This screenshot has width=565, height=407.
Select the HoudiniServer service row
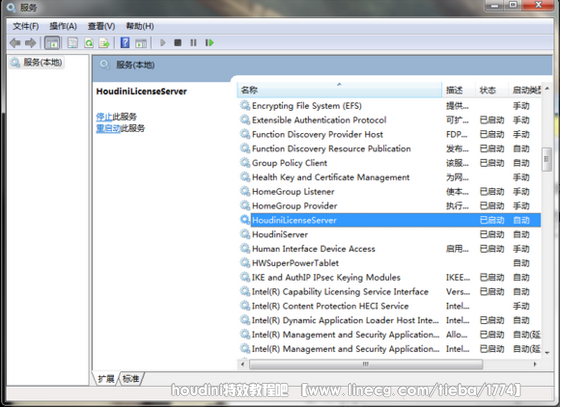click(389, 234)
